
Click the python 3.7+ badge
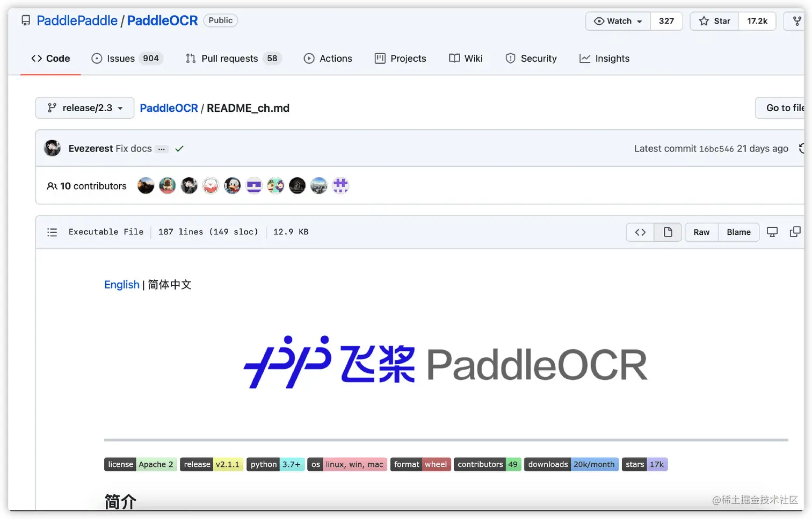click(275, 464)
